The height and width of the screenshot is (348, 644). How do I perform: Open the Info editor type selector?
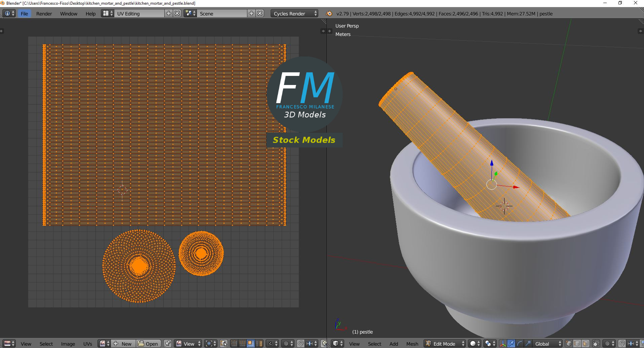(x=9, y=13)
